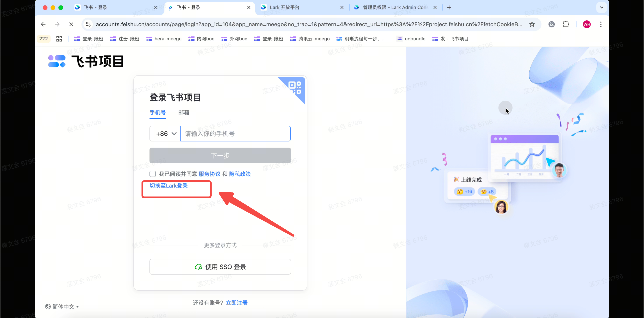Select the 手机号 login tab

(x=158, y=113)
